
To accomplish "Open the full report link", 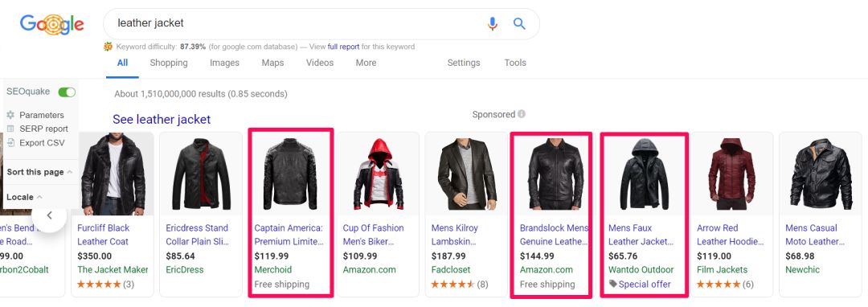I will 343,47.
